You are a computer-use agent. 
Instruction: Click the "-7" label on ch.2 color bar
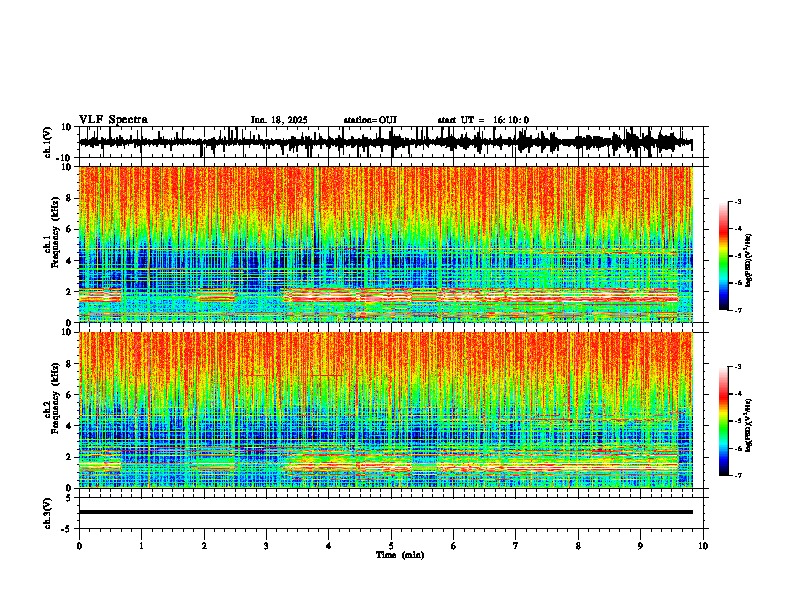pos(737,475)
